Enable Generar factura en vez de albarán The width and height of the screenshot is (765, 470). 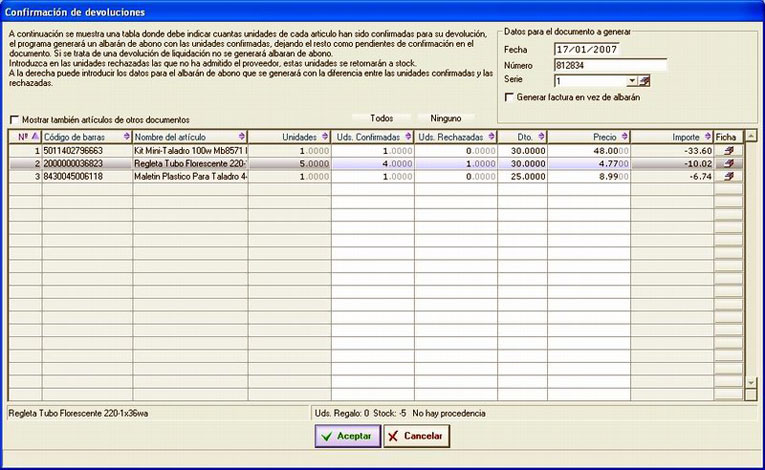pos(509,97)
